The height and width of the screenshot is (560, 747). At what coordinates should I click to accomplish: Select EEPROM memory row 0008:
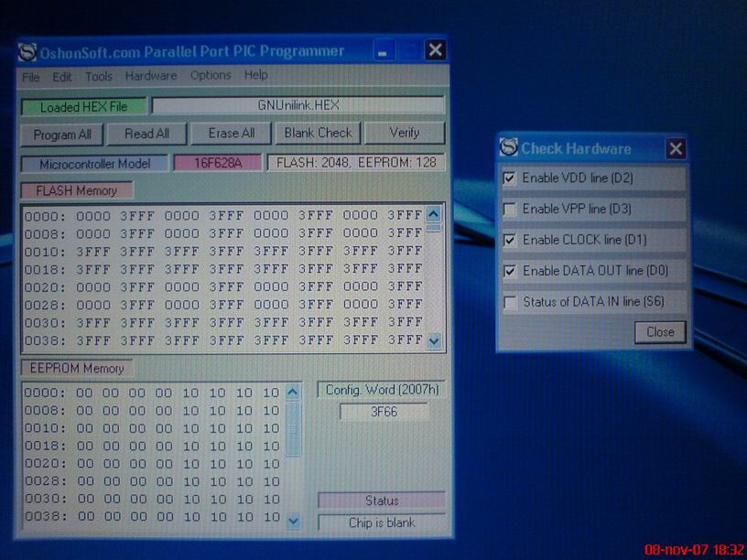coord(151,411)
